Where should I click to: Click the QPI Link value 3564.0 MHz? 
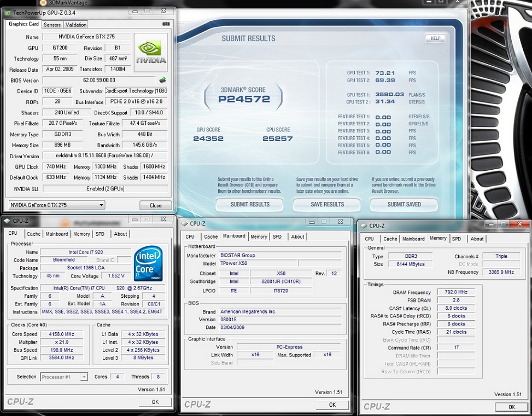pyautogui.click(x=61, y=357)
